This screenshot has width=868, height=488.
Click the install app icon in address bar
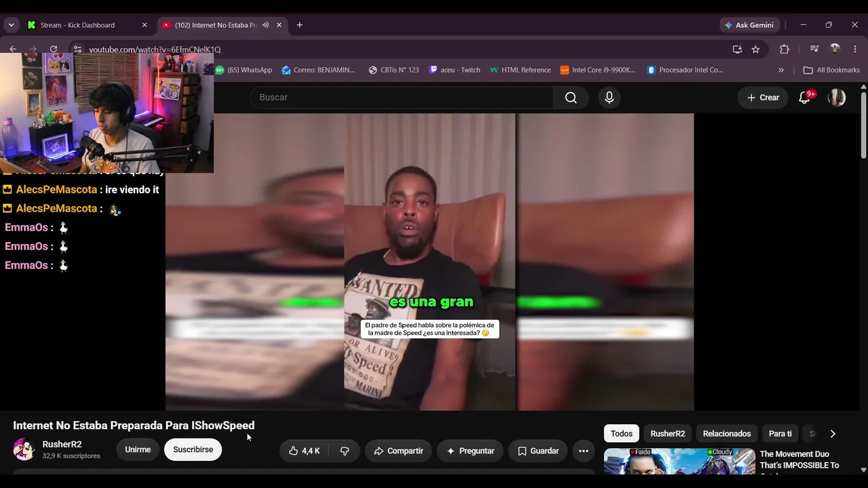pos(737,49)
